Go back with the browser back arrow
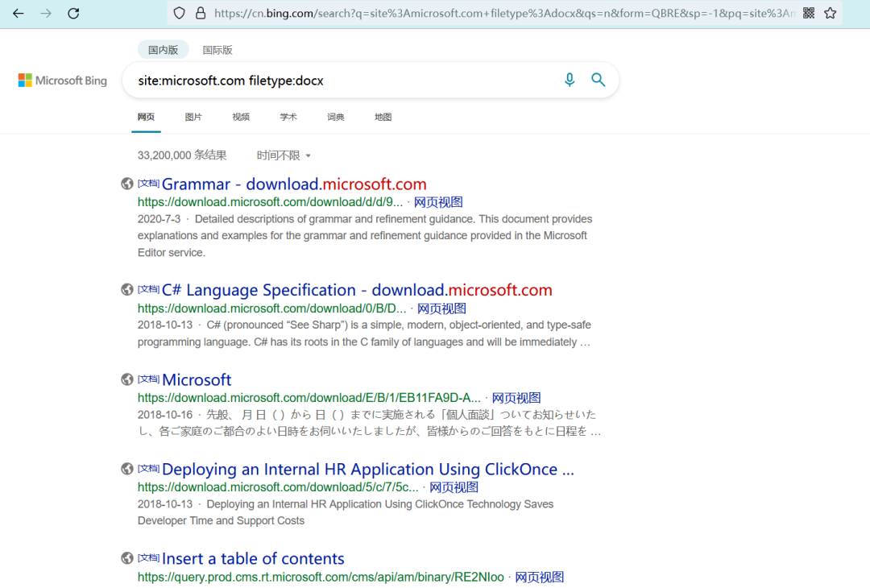The height and width of the screenshot is (588, 870). 19,14
